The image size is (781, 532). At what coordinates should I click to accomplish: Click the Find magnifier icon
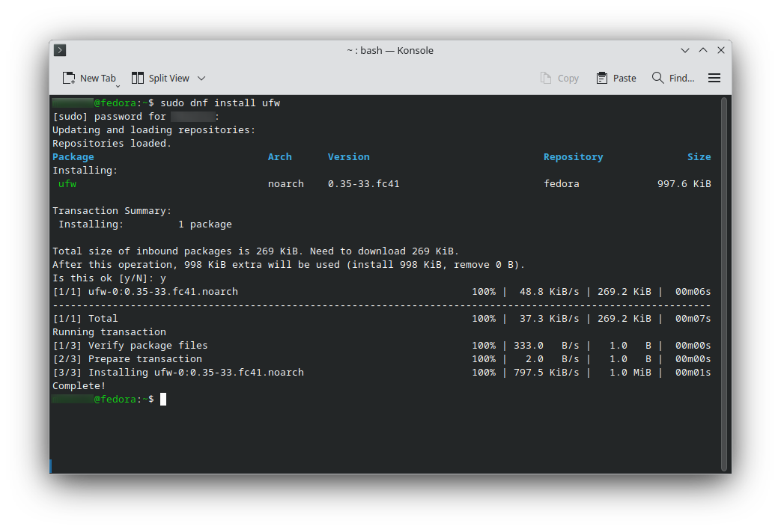(657, 77)
